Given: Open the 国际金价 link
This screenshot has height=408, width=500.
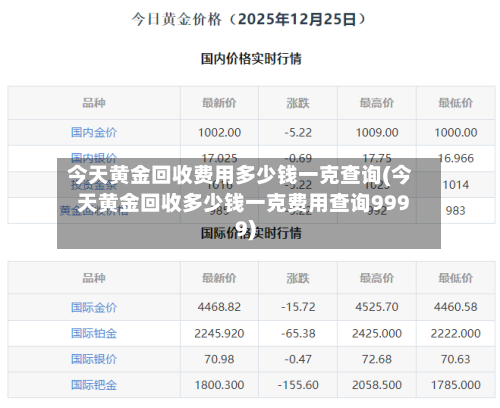Looking at the screenshot, I should 94,307.
